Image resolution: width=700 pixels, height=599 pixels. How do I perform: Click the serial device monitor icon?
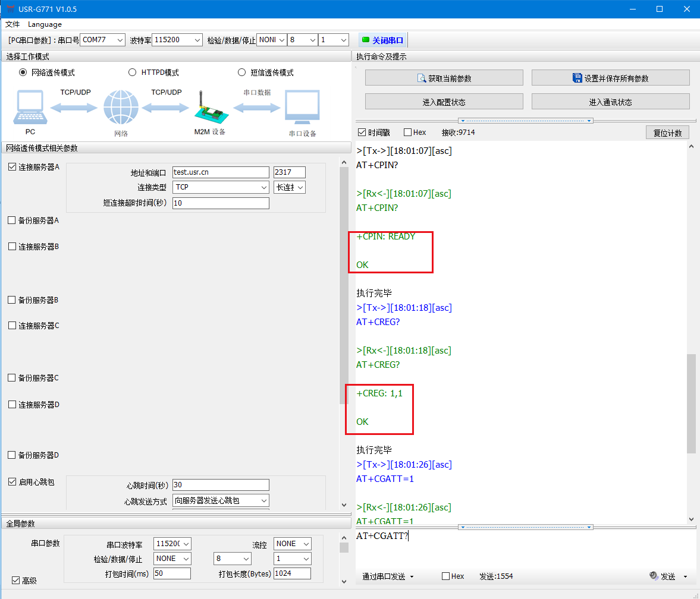tap(302, 108)
